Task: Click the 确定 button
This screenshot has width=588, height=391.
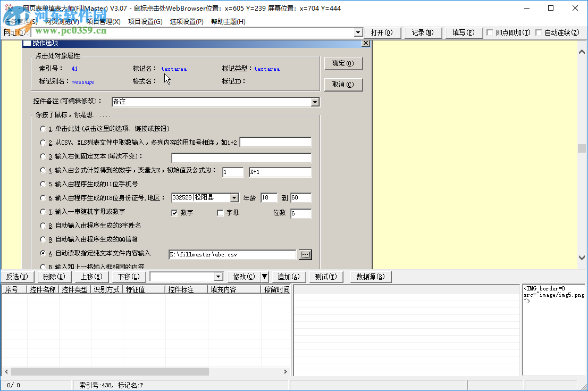Action: [x=343, y=63]
